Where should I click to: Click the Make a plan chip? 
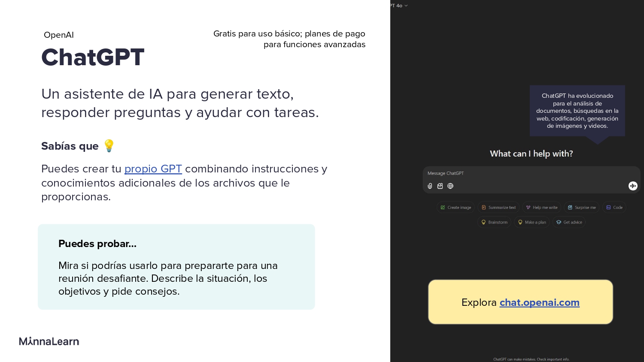[x=532, y=222]
